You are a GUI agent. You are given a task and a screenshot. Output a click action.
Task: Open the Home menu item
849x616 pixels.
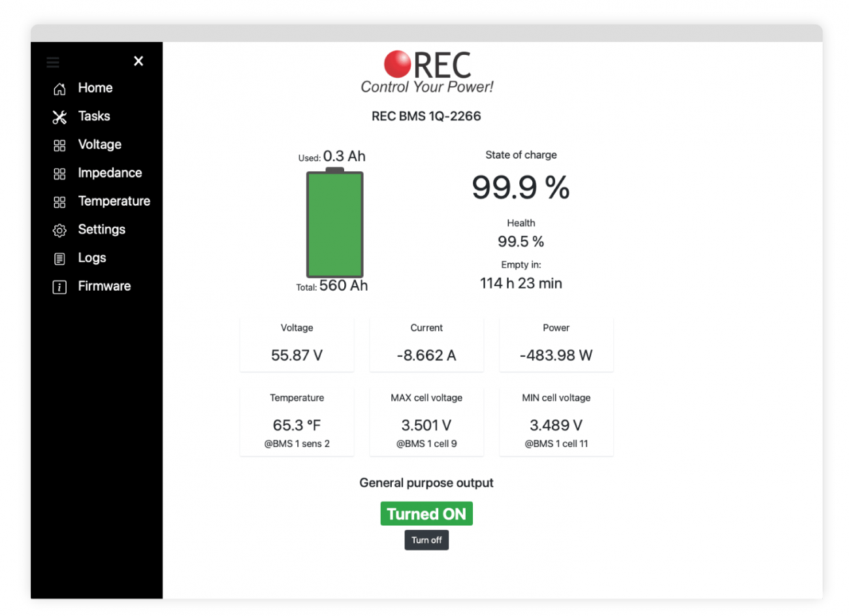97,88
